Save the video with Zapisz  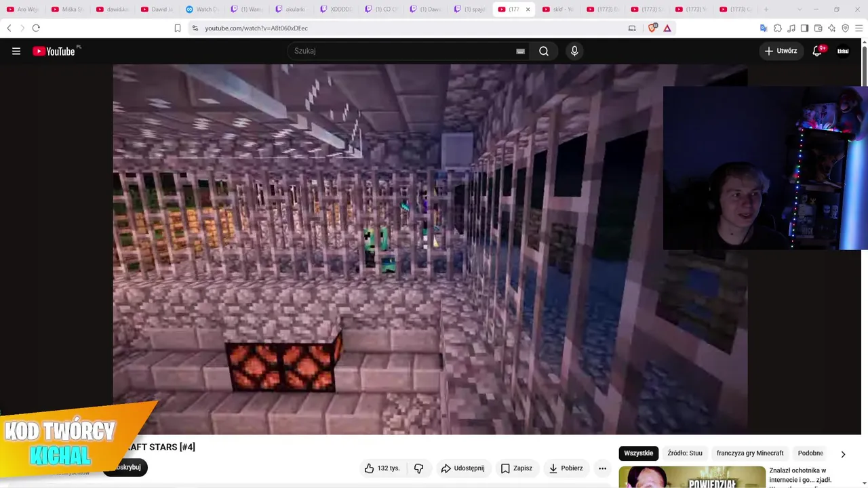pos(516,468)
